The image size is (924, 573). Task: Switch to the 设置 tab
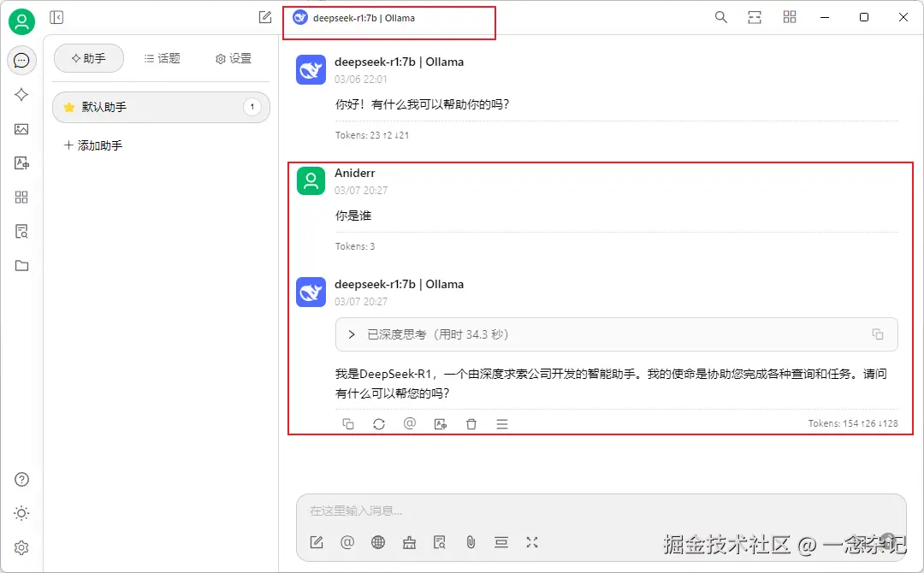(x=234, y=58)
